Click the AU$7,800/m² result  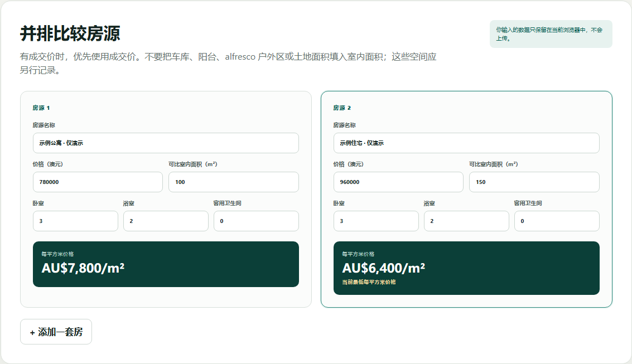coord(83,268)
